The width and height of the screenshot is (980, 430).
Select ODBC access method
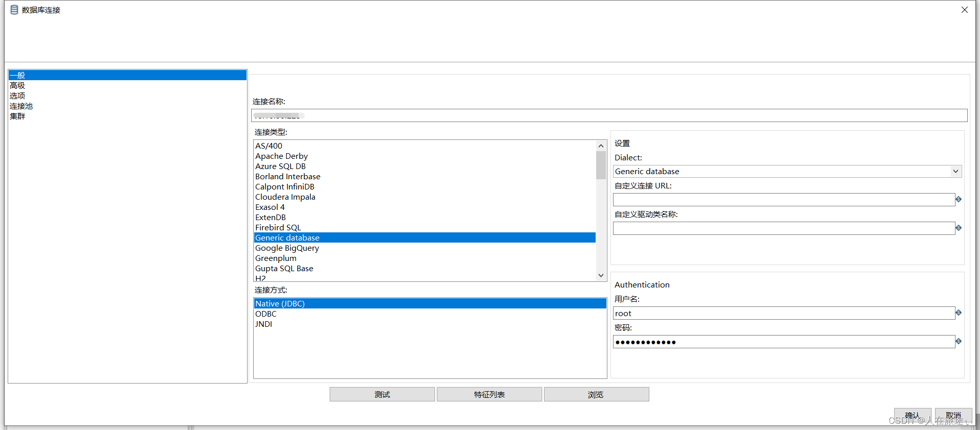[x=430, y=314]
